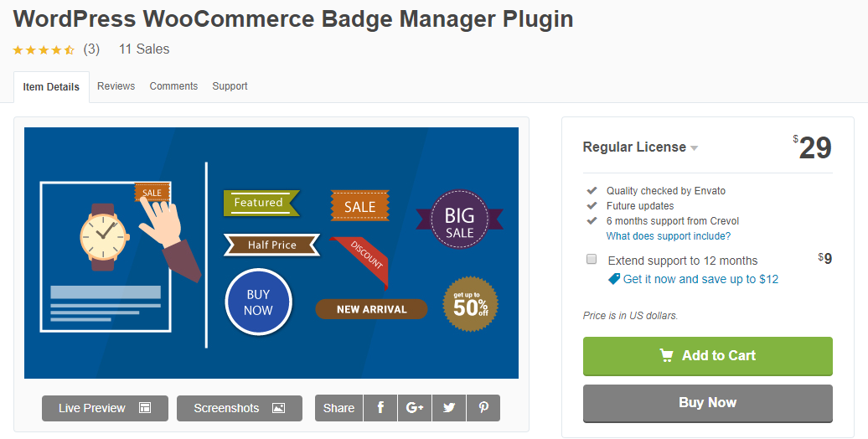Go to the Support tab
Image resolution: width=868 pixels, height=439 pixels.
230,86
